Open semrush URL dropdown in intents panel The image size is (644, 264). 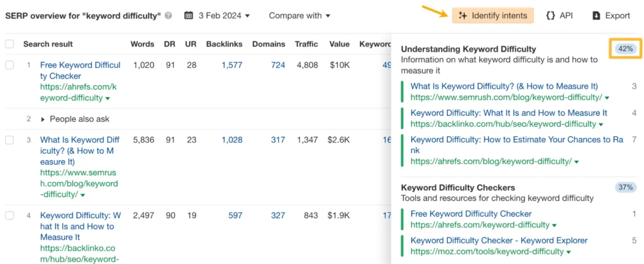pos(607,98)
